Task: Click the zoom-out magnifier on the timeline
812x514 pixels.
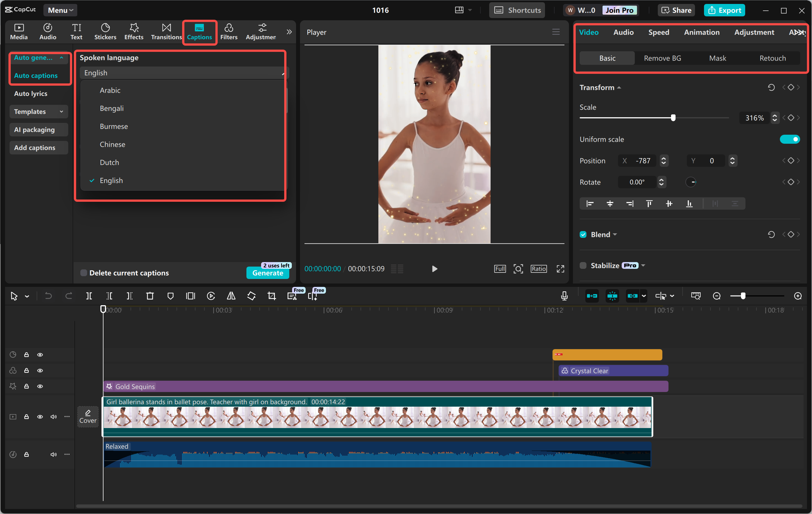Action: (x=717, y=296)
